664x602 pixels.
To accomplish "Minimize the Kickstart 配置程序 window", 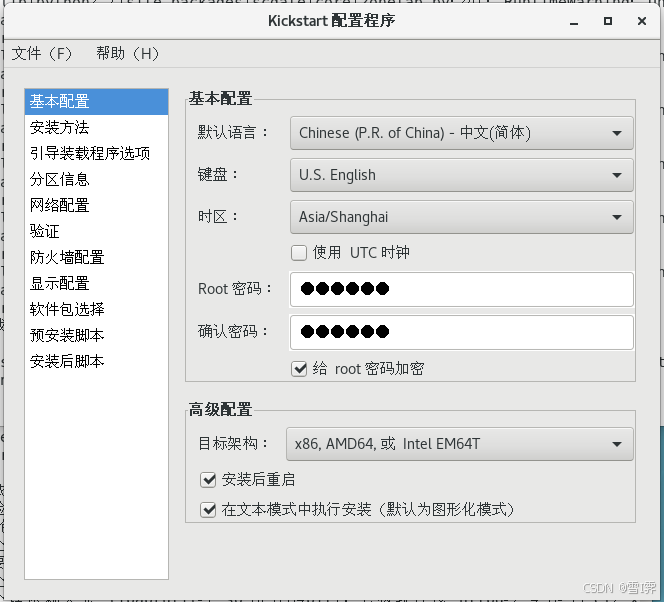I will tap(574, 21).
